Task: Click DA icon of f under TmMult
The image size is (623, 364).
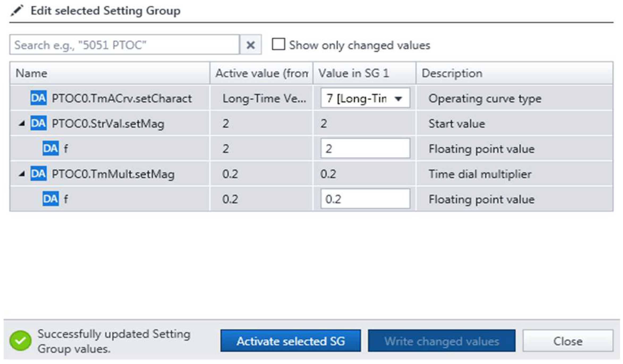Action: click(50, 199)
